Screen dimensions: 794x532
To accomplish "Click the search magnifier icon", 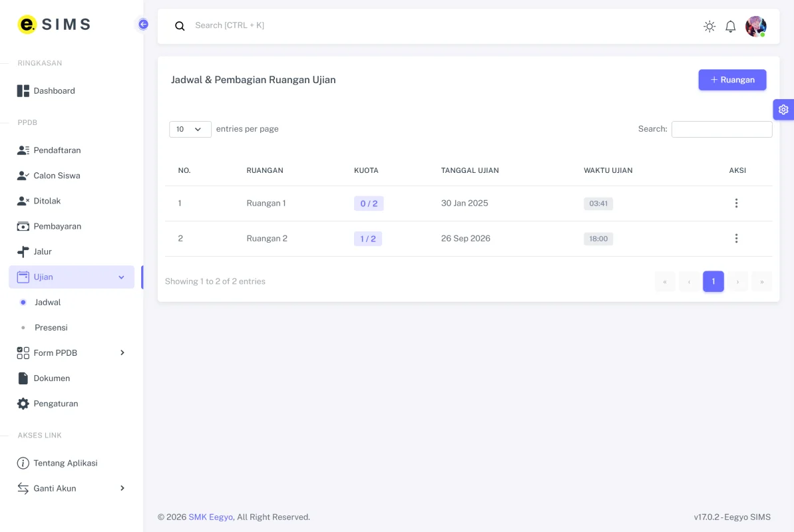I will 180,26.
